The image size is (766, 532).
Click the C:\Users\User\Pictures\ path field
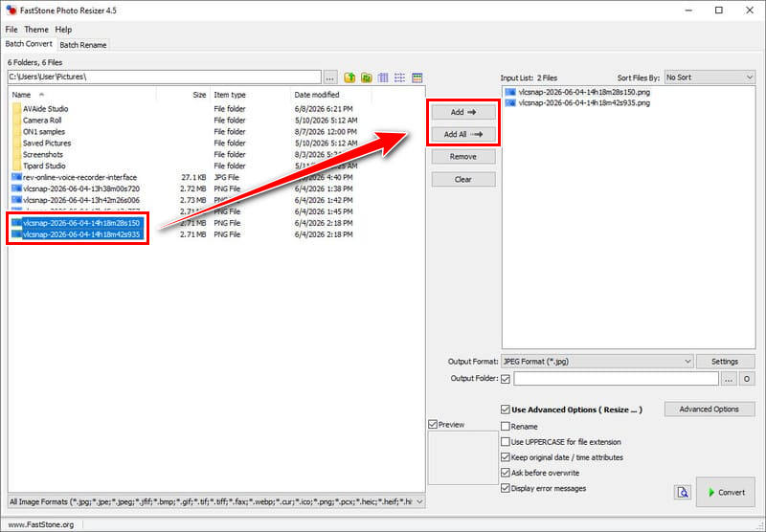pos(164,78)
